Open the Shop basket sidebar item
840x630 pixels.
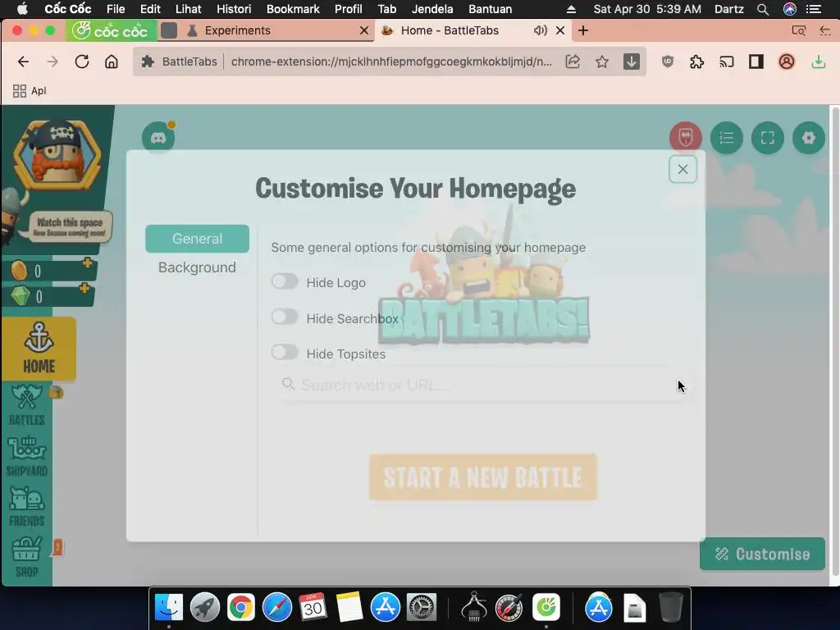pos(27,557)
